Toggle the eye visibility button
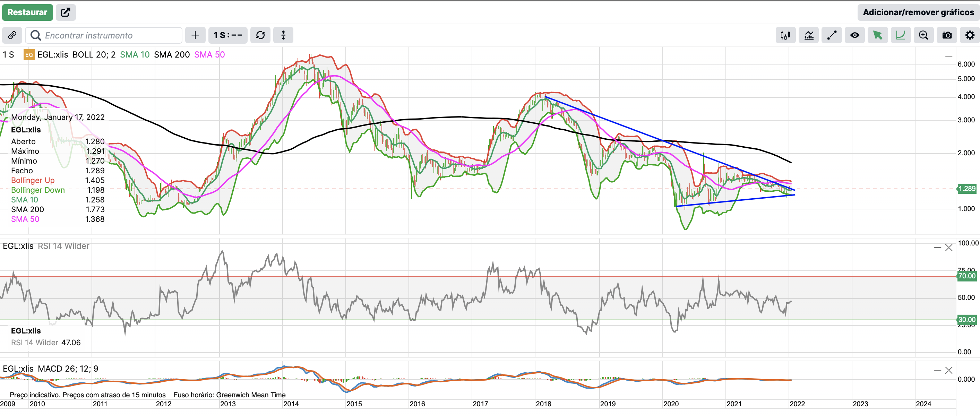The image size is (980, 416). pyautogui.click(x=854, y=35)
